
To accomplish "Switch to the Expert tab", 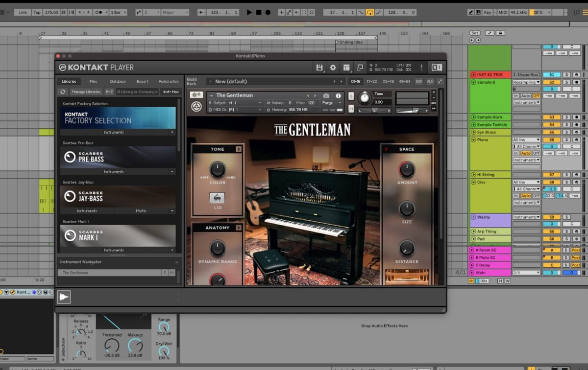I will pos(143,81).
